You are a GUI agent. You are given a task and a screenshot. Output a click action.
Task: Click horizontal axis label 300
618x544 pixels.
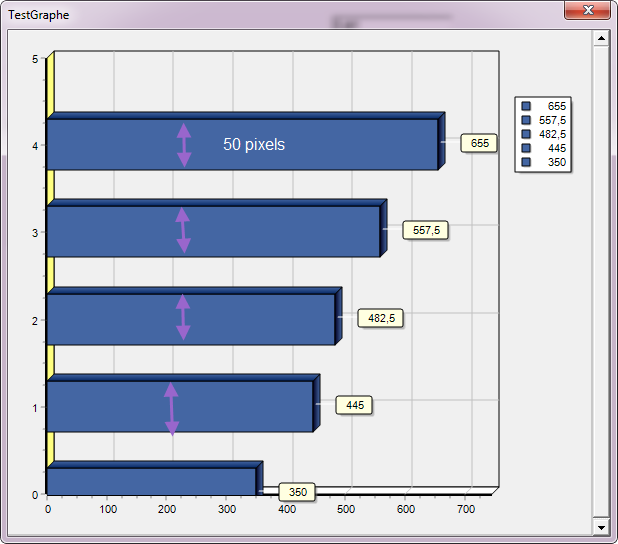pos(227,509)
